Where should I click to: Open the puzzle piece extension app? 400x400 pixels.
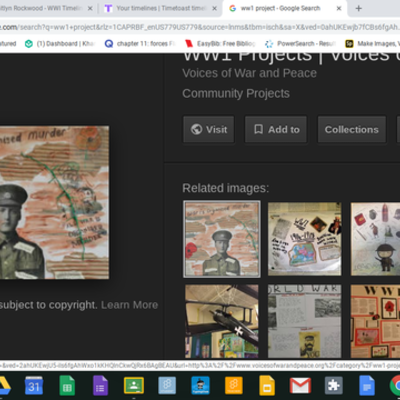[334, 386]
